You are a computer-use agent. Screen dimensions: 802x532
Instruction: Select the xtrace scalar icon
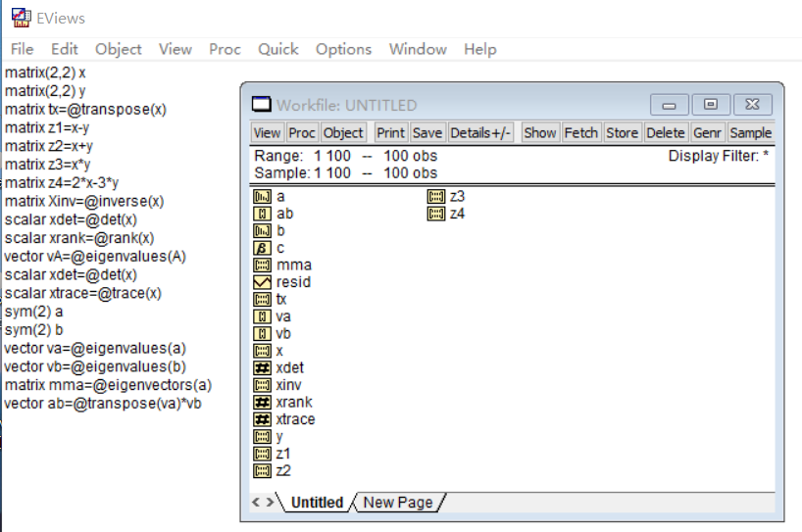click(262, 419)
